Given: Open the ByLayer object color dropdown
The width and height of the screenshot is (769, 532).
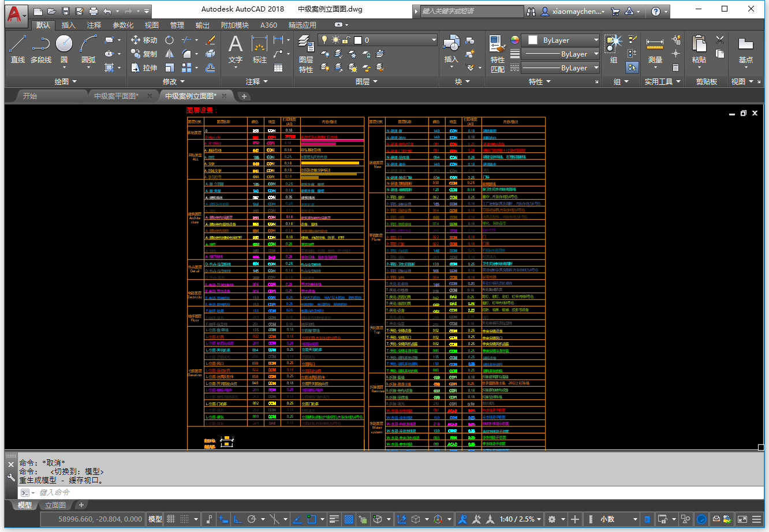Looking at the screenshot, I should [596, 40].
